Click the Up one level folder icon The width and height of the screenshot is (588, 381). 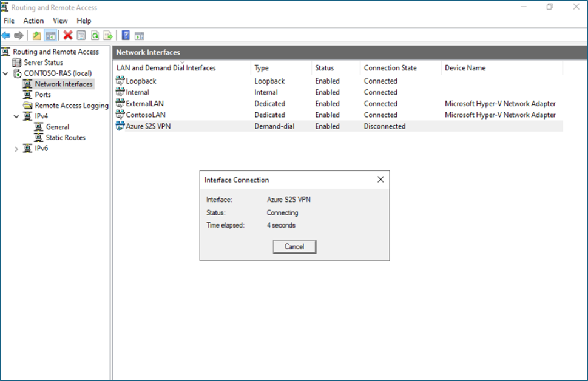coord(37,35)
